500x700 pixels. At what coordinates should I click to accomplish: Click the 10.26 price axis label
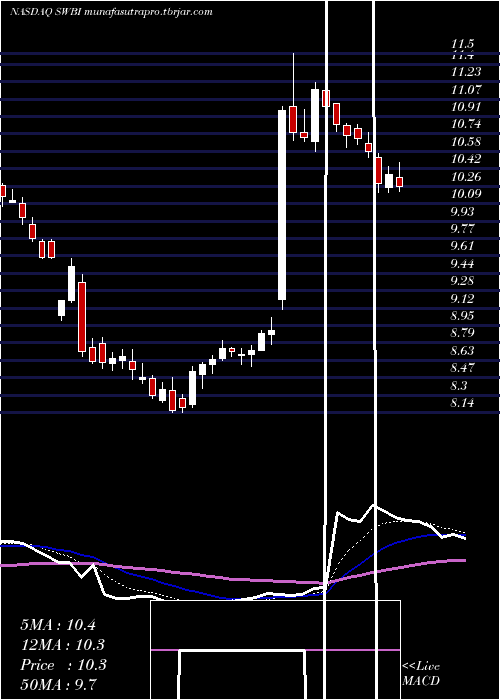(466, 176)
